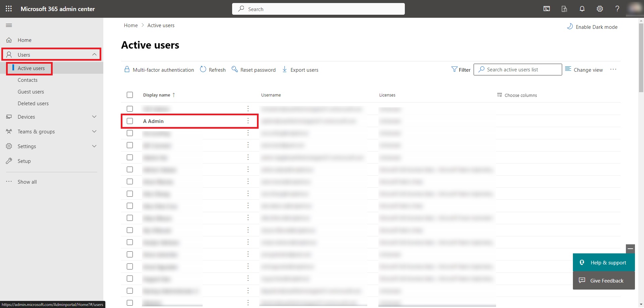Collapse the Users navigation section
The width and height of the screenshot is (644, 308).
(94, 55)
